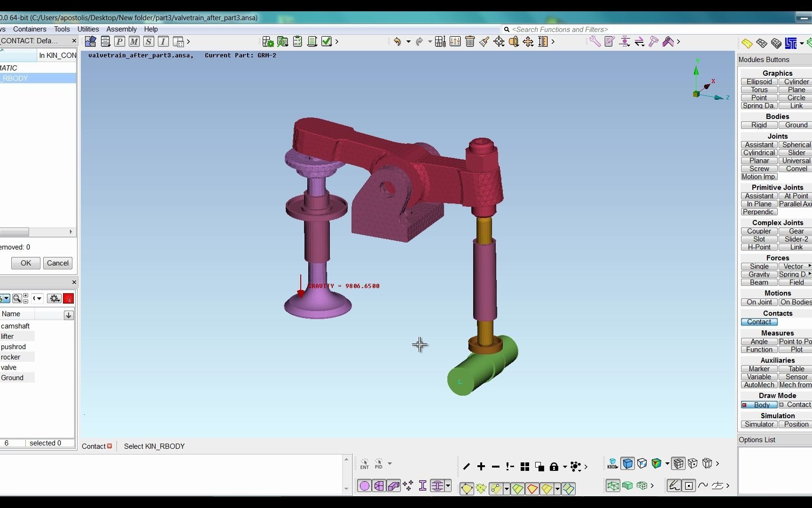
Task: Open the Assembly menu
Action: (122, 29)
